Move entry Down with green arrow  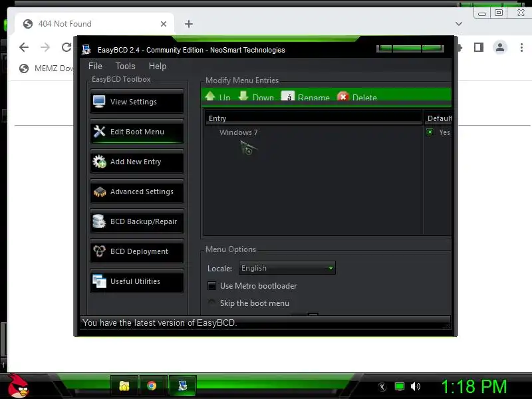click(x=256, y=96)
